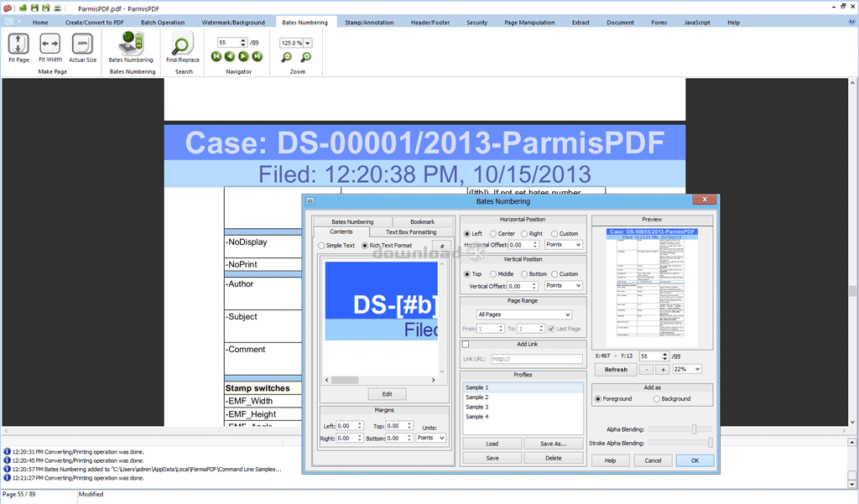The width and height of the screenshot is (859, 504).
Task: Click info icon of 12:20:57 PM log entry
Action: (7, 469)
